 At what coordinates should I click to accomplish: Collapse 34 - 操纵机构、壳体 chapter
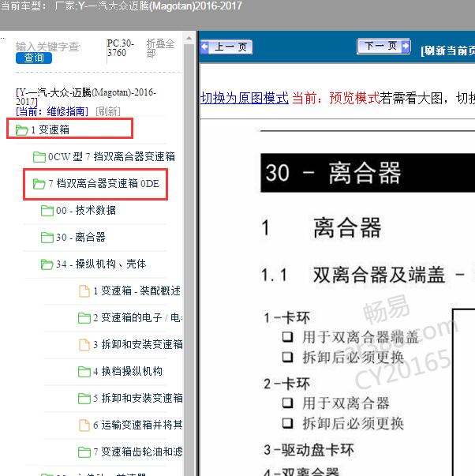coord(101,264)
